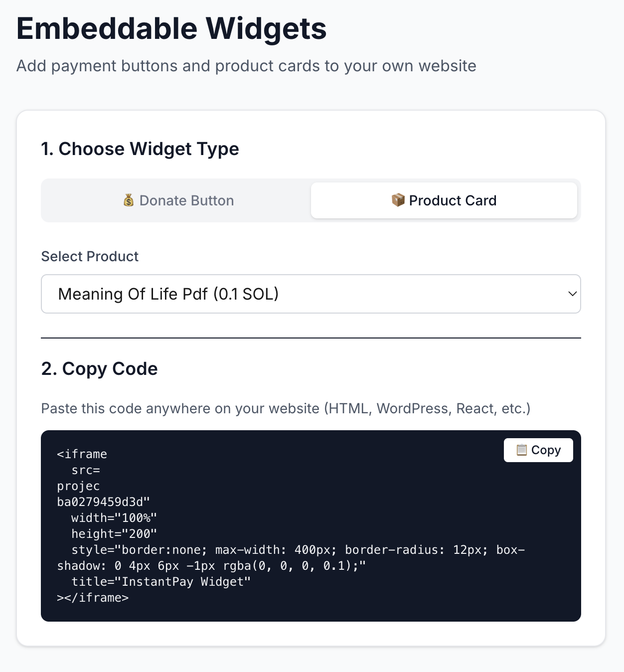The height and width of the screenshot is (672, 624).
Task: Click the chevron arrow of the product selector
Action: point(572,294)
